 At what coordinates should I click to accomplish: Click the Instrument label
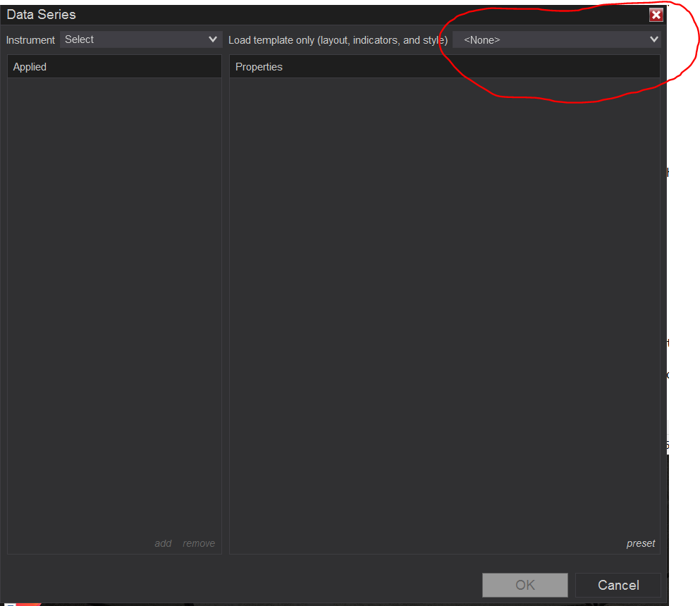pyautogui.click(x=30, y=40)
